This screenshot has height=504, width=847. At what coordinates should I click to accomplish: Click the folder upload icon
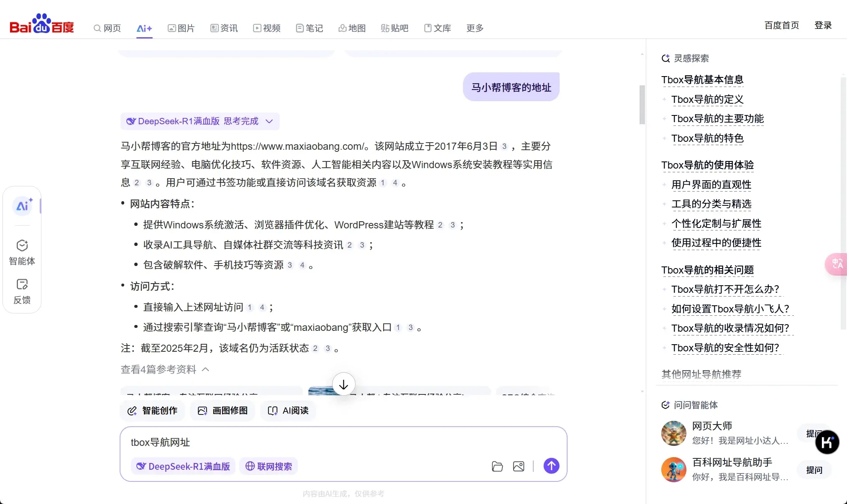coord(497,466)
